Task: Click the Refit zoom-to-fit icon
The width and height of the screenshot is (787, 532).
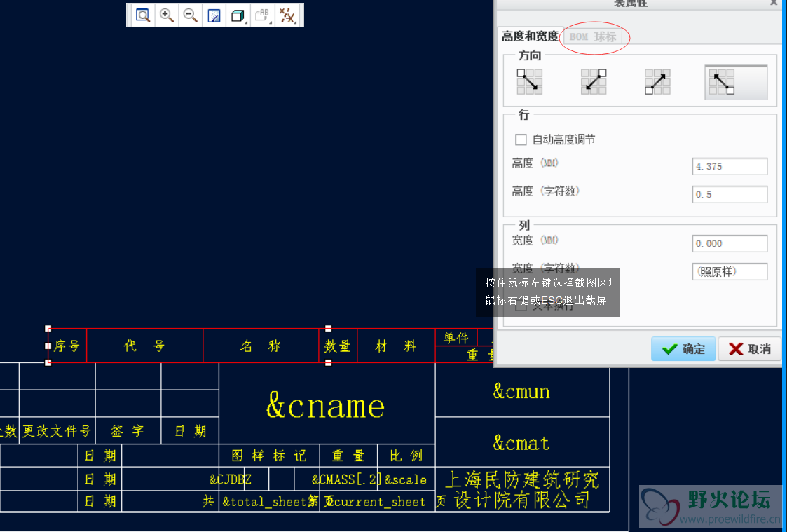Action: [143, 15]
